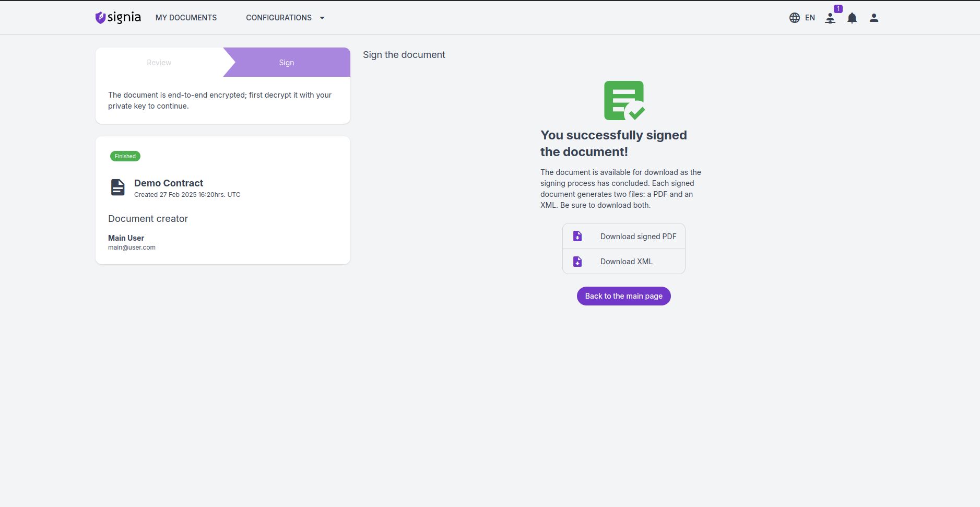Click the Demo Contract title
This screenshot has height=507, width=980.
(x=169, y=183)
